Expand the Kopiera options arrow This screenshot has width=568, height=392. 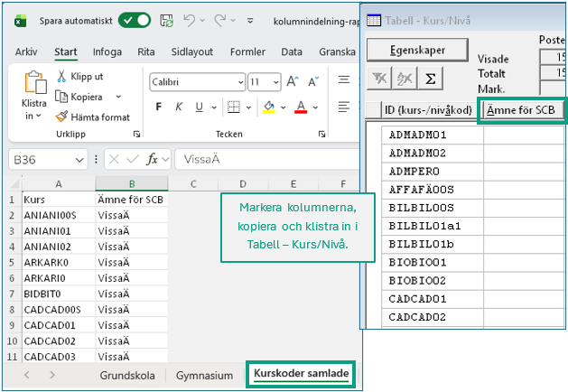tap(118, 97)
